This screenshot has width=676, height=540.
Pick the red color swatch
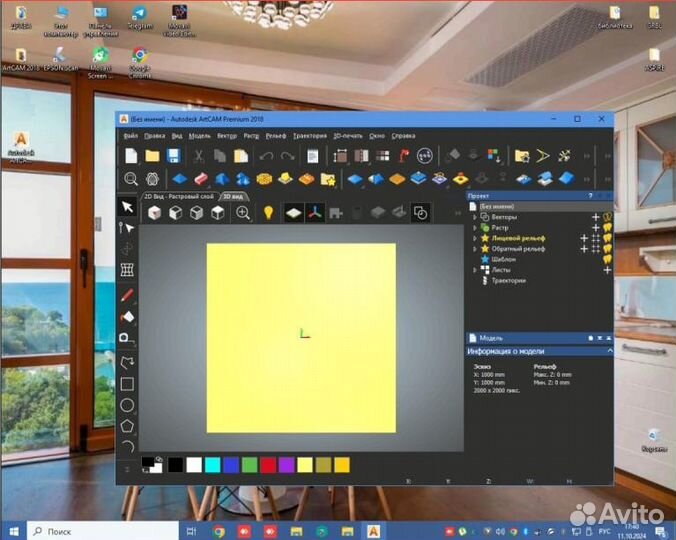268,465
